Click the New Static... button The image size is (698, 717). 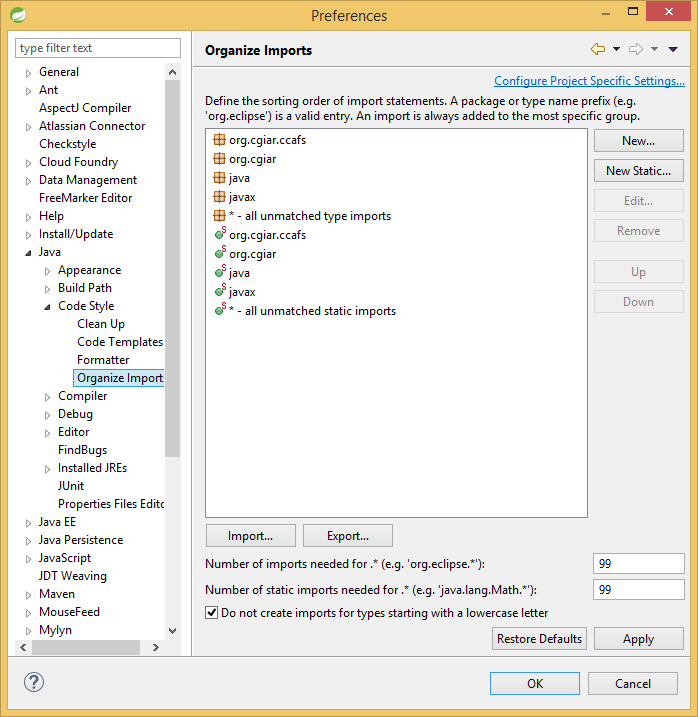pos(639,171)
